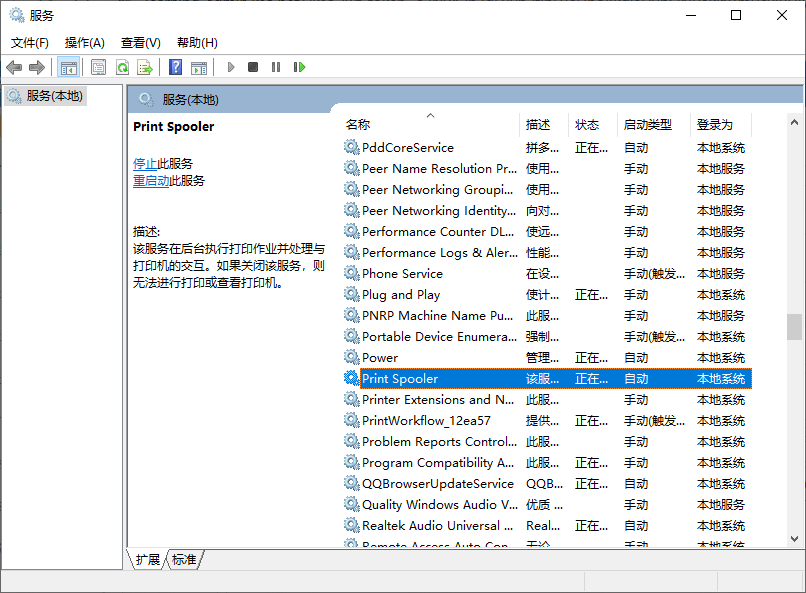806x593 pixels.
Task: Select Program Compatibility A... service
Action: [x=438, y=462]
